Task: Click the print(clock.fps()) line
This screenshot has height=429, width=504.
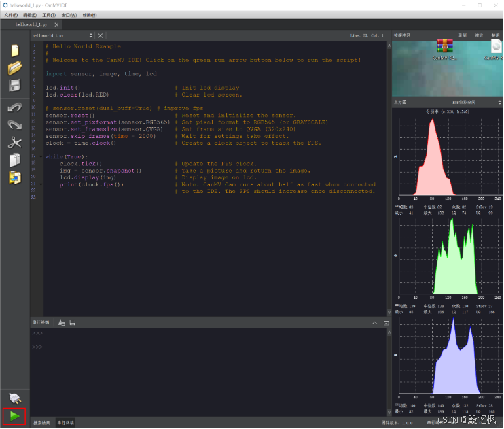Action: click(91, 185)
